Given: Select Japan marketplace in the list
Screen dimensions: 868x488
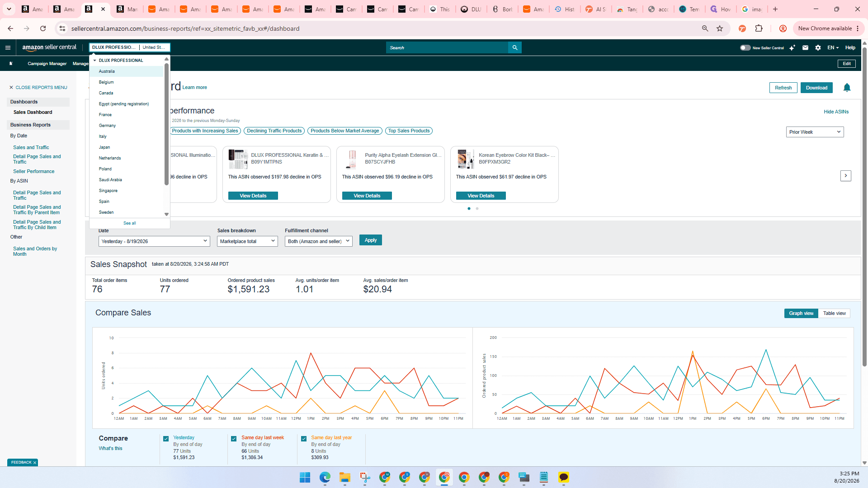Looking at the screenshot, I should 126,147.
